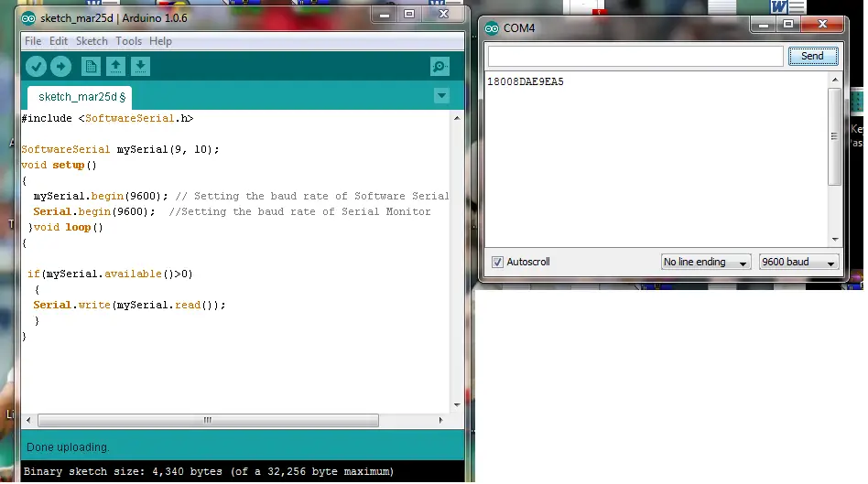Click the Open sketch up-arrow icon

[x=115, y=66]
